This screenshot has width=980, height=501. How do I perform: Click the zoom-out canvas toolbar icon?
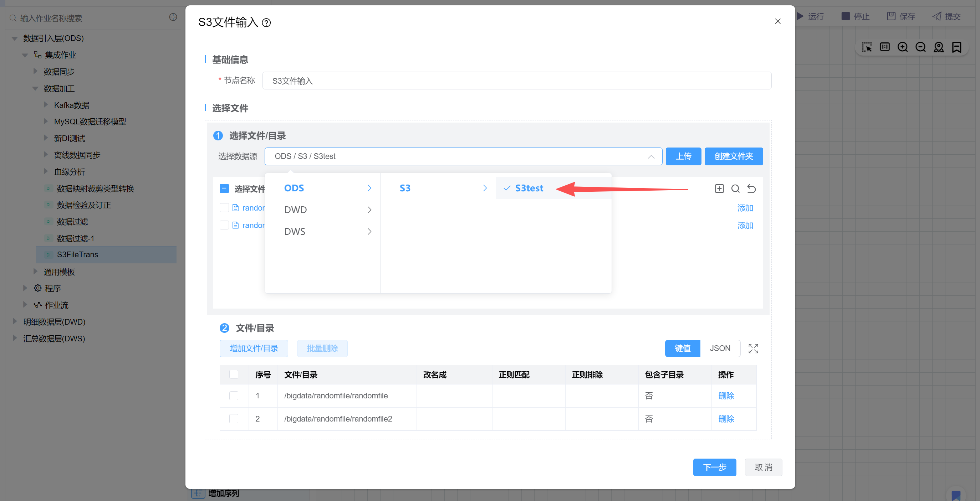[920, 47]
